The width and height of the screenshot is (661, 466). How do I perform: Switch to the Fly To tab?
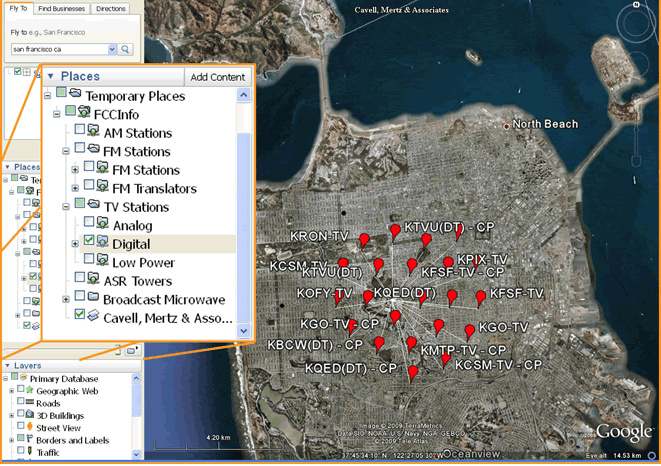[x=19, y=8]
